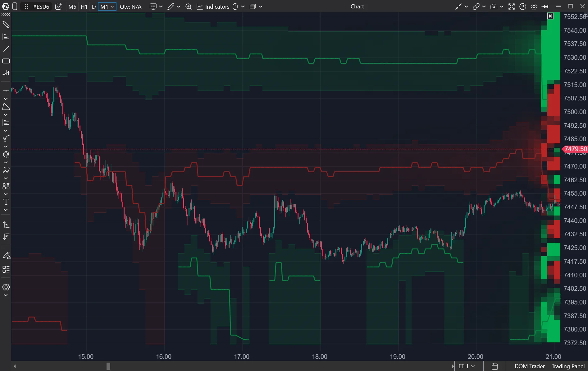Click the bring drawings to front icon
Viewport: 588px width, 371px height.
pyautogui.click(x=6, y=225)
